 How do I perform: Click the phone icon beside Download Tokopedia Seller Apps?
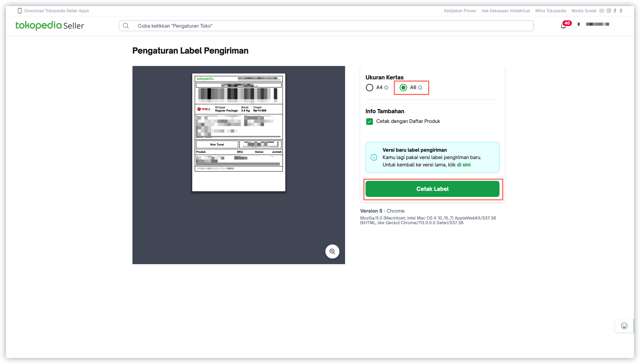tap(20, 11)
